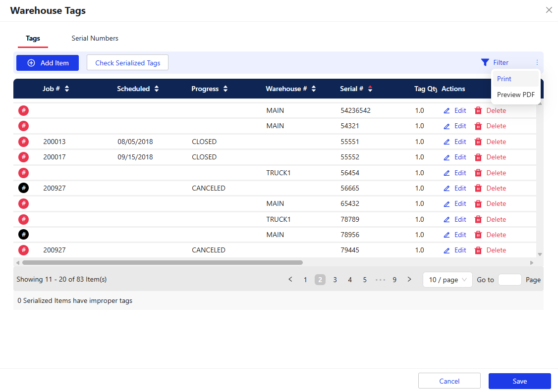This screenshot has width=558, height=392.
Task: Click the trash icon for serial 56454
Action: [x=478, y=173]
